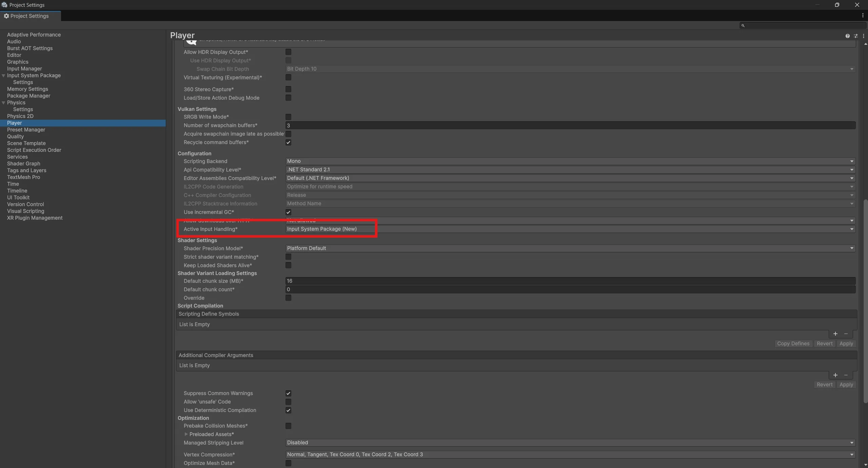Viewport: 868px width, 468px height.
Task: Disable Recycle command buffers
Action: tap(288, 142)
